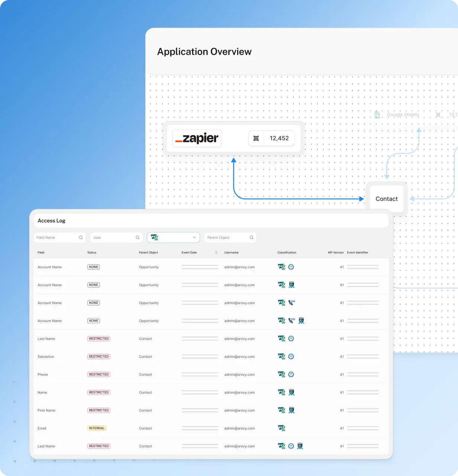The image size is (458, 476).
Task: Click the HIPAA badge in the First Name row
Action: click(291, 410)
